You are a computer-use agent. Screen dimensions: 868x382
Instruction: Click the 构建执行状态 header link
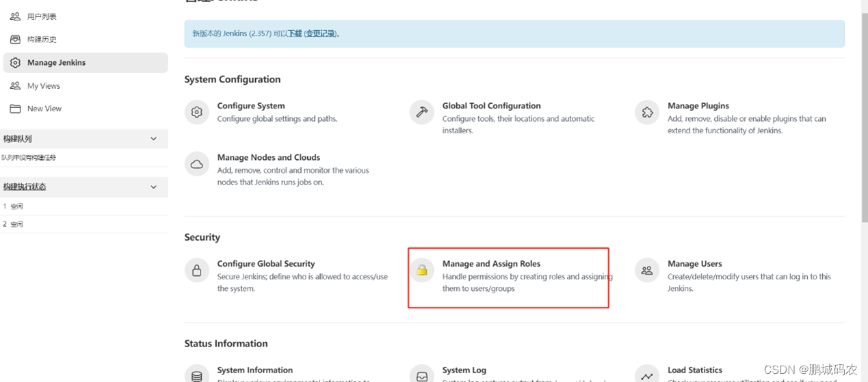(25, 187)
